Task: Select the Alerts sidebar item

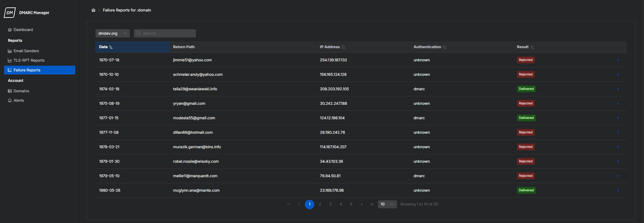Action: coord(19,100)
